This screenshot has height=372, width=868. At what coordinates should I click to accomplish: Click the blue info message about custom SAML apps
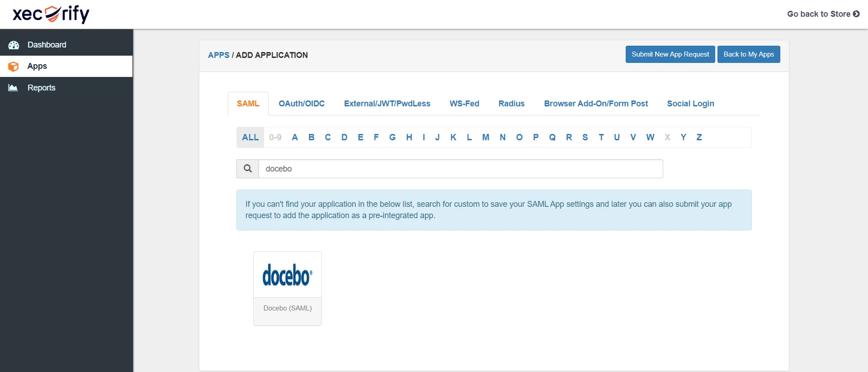pos(494,210)
